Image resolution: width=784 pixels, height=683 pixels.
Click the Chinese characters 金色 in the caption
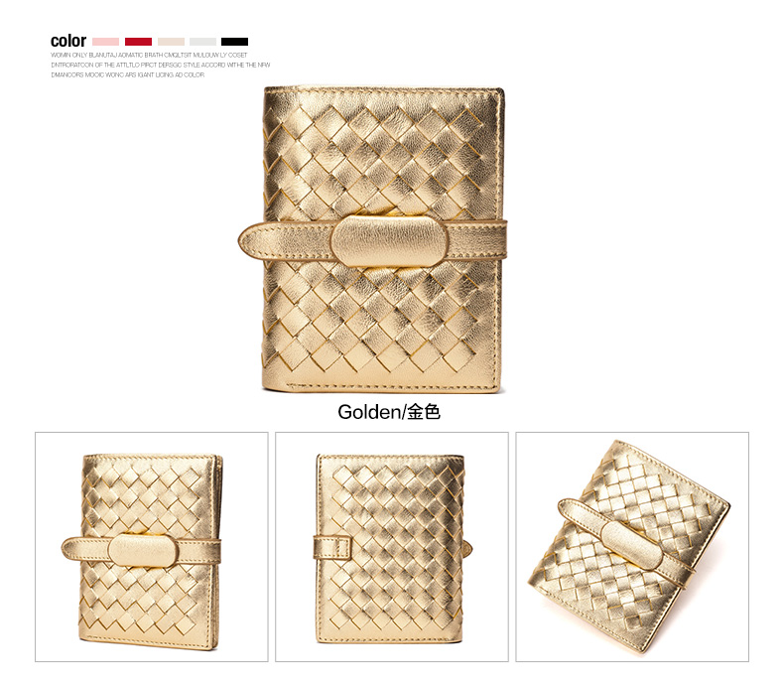[x=423, y=412]
